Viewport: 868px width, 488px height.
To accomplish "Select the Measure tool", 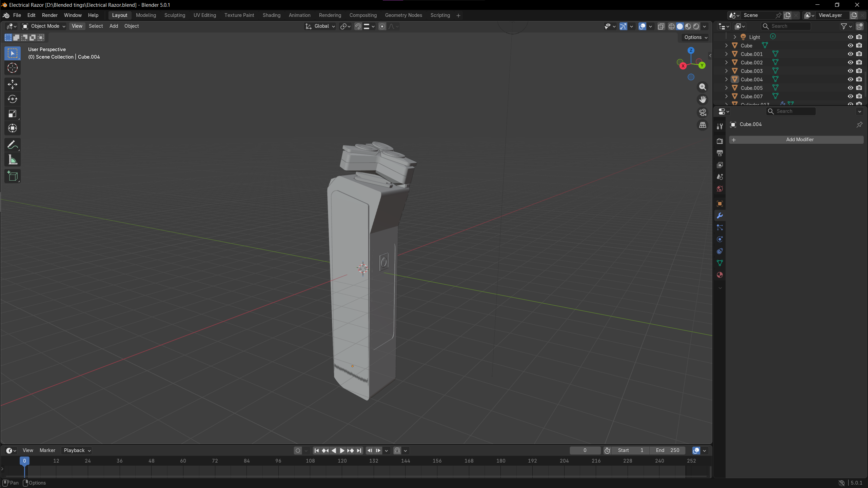I will [x=13, y=160].
